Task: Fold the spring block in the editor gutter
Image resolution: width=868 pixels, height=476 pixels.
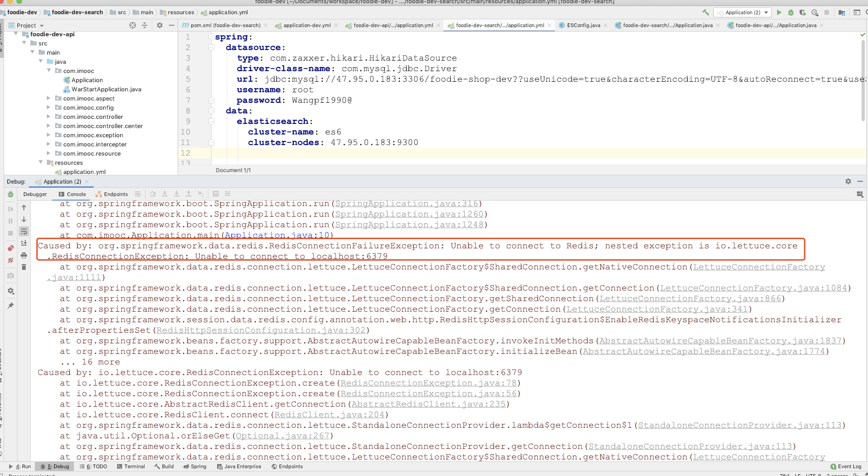Action: pyautogui.click(x=212, y=37)
